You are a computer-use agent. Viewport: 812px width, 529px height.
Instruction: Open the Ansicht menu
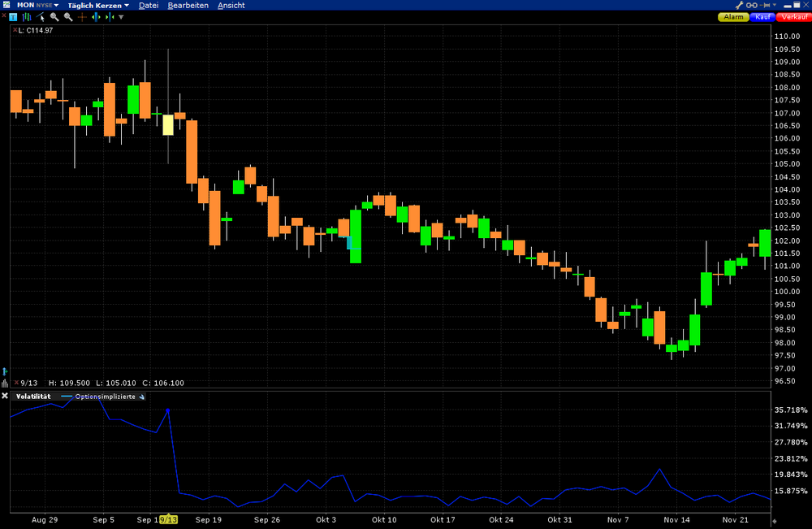(231, 5)
